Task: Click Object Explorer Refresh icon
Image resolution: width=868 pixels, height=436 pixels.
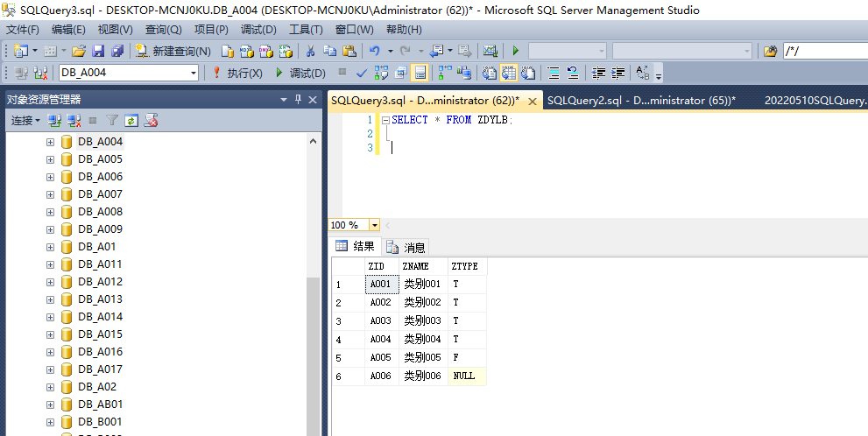Action: pos(131,120)
